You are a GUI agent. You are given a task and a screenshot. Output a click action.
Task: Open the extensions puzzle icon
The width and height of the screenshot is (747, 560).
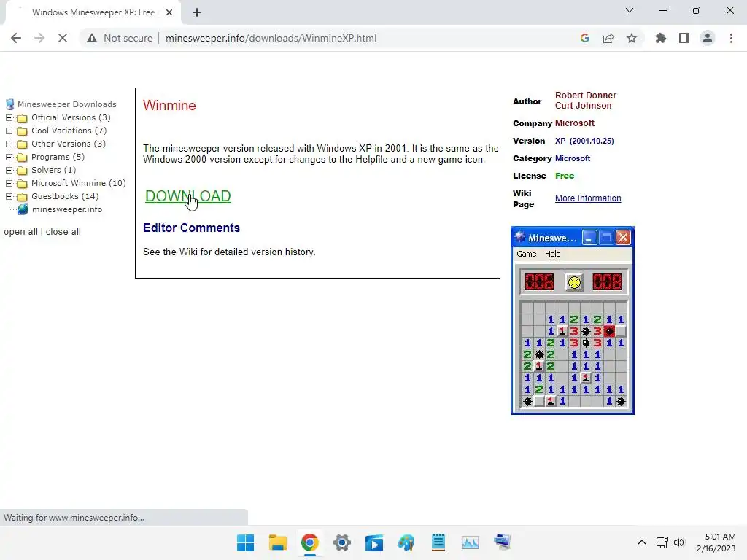(x=661, y=38)
